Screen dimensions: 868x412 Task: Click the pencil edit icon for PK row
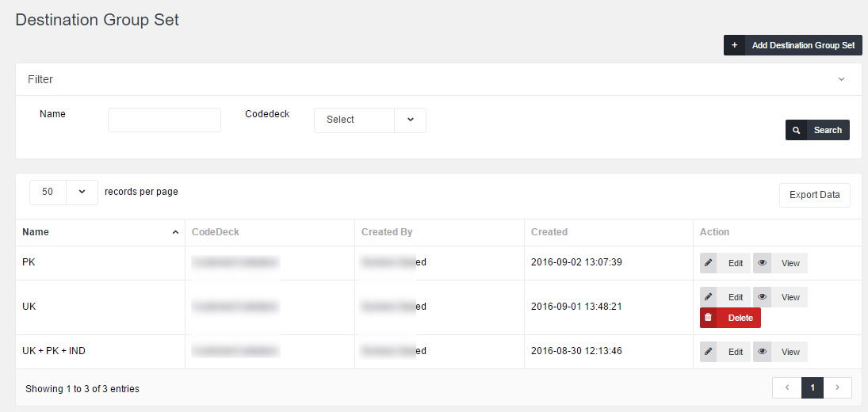click(x=709, y=263)
